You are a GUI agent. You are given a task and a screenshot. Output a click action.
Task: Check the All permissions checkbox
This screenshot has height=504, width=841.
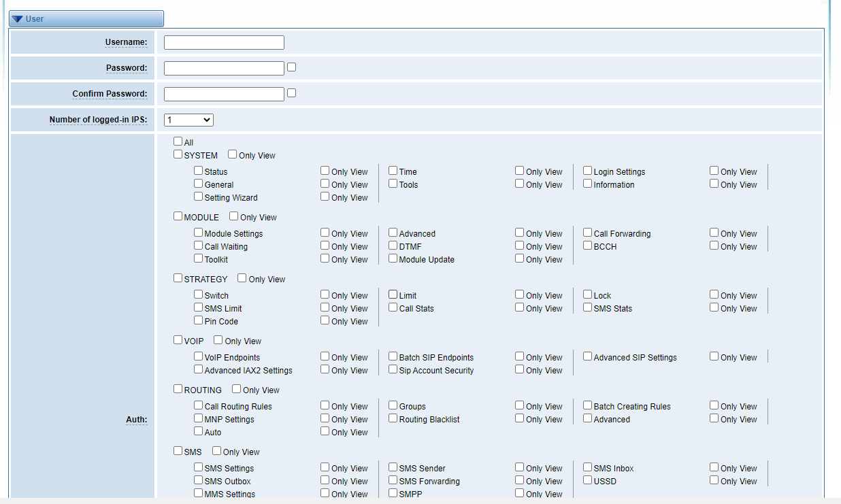click(178, 141)
